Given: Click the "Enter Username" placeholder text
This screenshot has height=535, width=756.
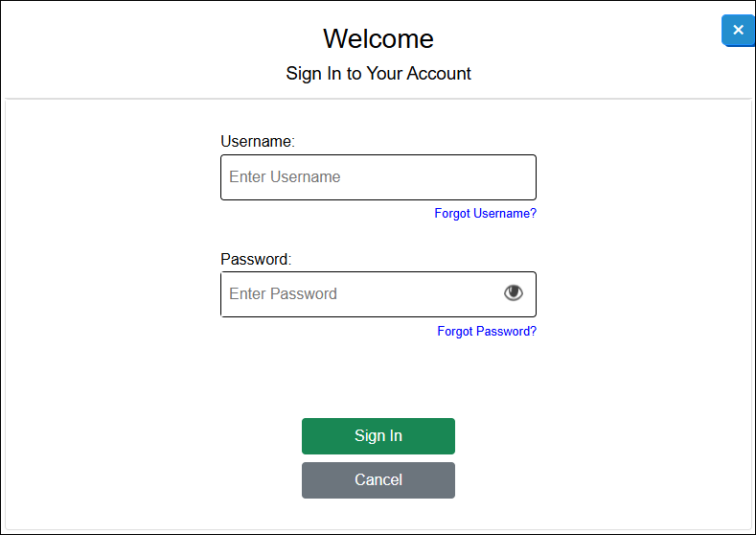Looking at the screenshot, I should click(285, 177).
